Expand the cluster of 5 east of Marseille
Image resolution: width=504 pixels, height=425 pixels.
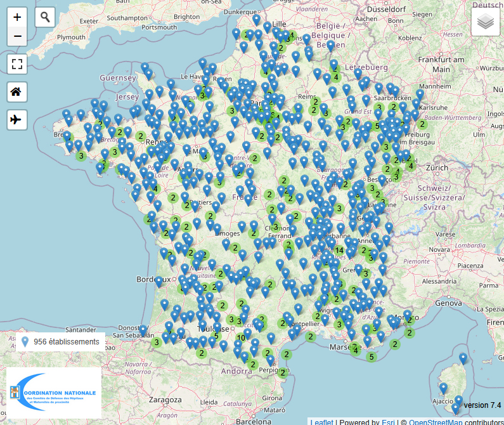(x=371, y=356)
